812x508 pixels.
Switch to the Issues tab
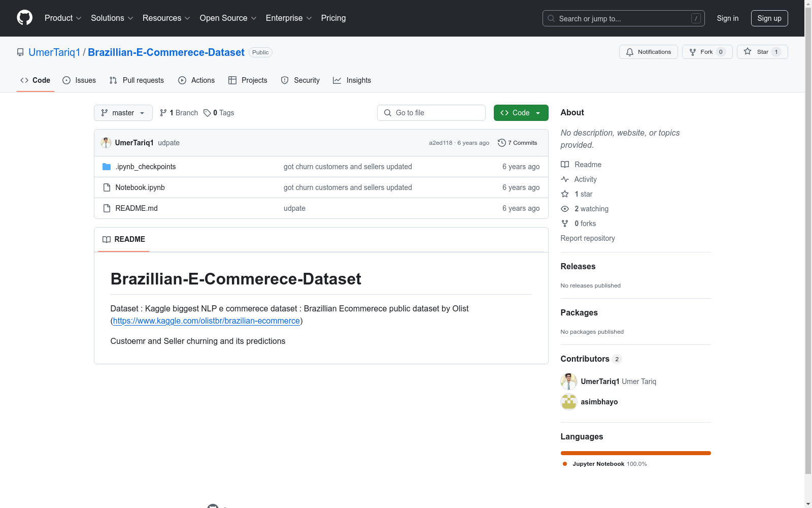(79, 80)
